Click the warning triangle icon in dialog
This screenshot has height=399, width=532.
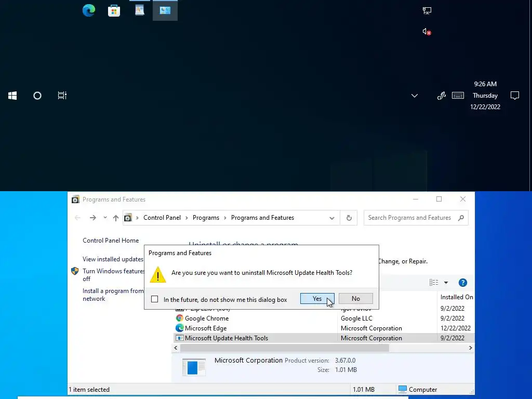[158, 274]
